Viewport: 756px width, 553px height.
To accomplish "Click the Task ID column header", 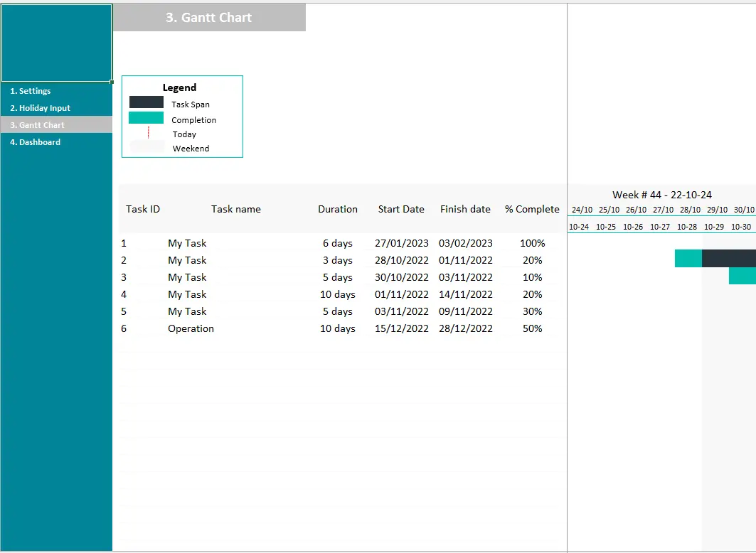I will tap(142, 209).
